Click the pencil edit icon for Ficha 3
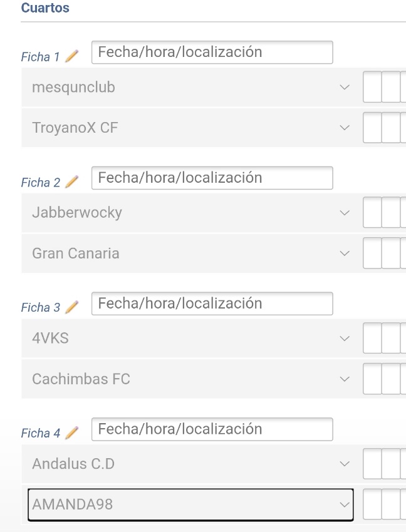Screen dimensions: 406x532 coord(71,307)
